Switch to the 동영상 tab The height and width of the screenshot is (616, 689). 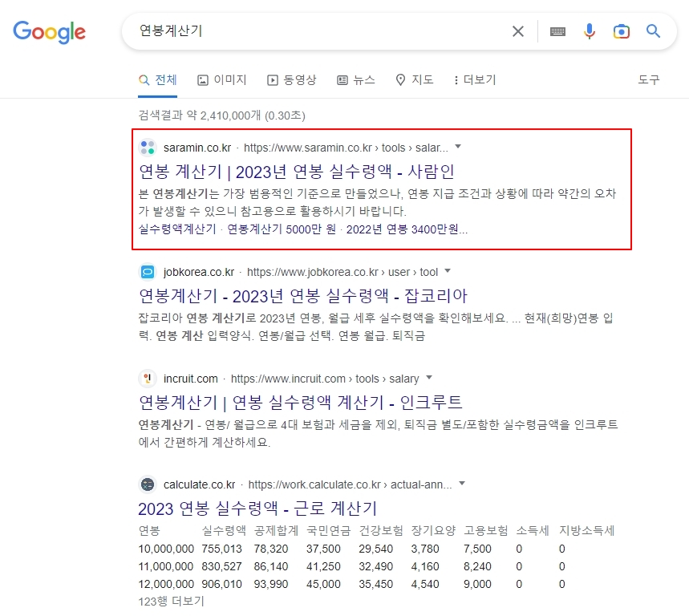point(292,80)
